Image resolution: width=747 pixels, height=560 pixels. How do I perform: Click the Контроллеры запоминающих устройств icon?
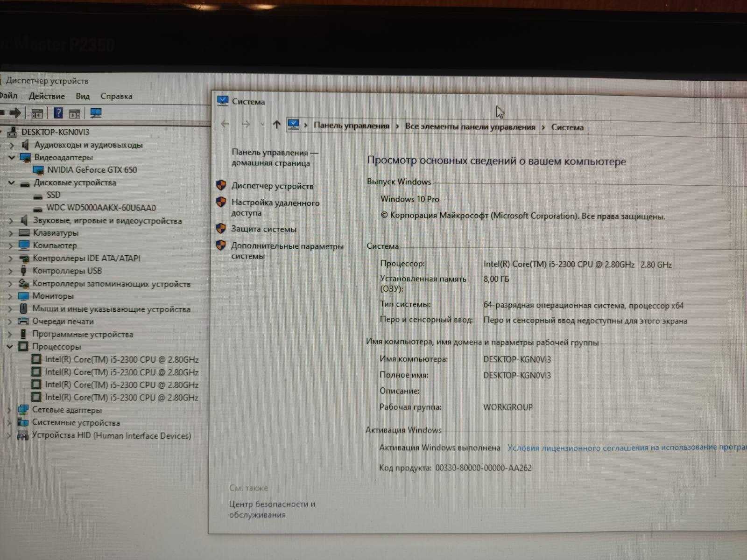click(x=24, y=283)
